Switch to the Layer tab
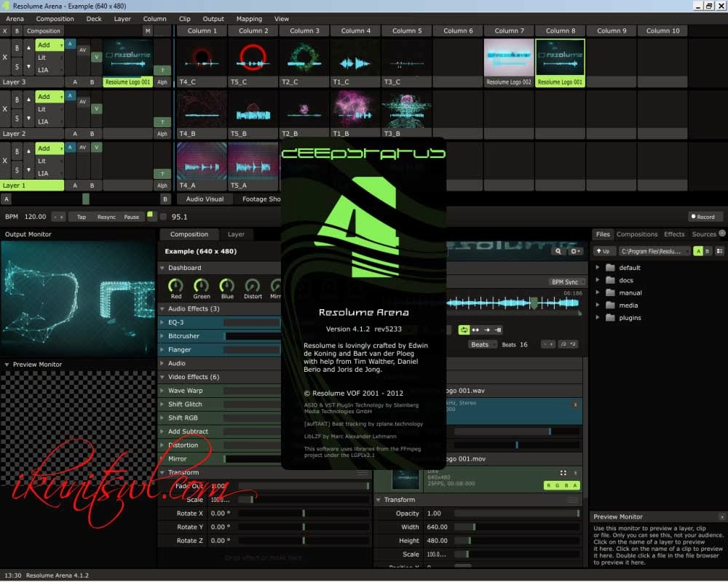 [236, 234]
